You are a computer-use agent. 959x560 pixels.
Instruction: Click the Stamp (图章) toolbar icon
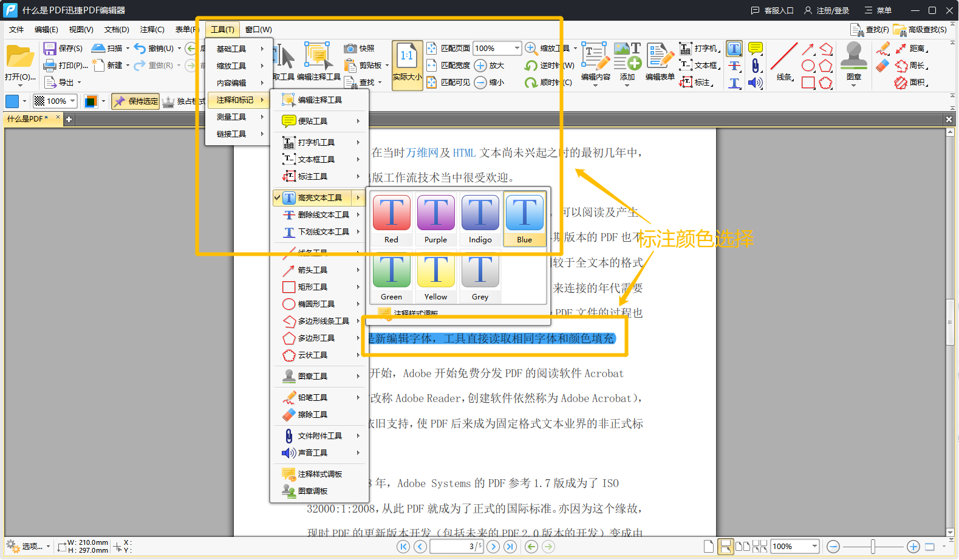[854, 56]
